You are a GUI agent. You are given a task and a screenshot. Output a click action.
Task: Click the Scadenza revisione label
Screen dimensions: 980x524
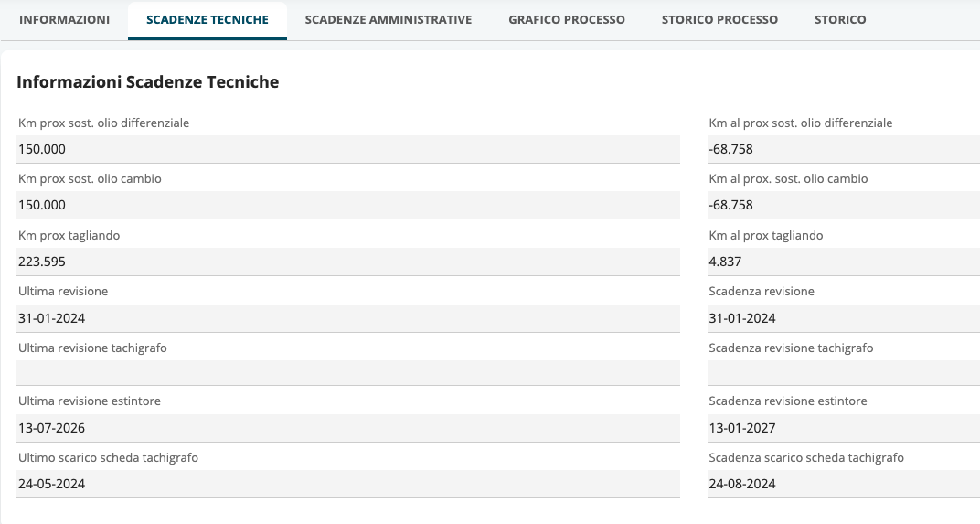pos(762,292)
